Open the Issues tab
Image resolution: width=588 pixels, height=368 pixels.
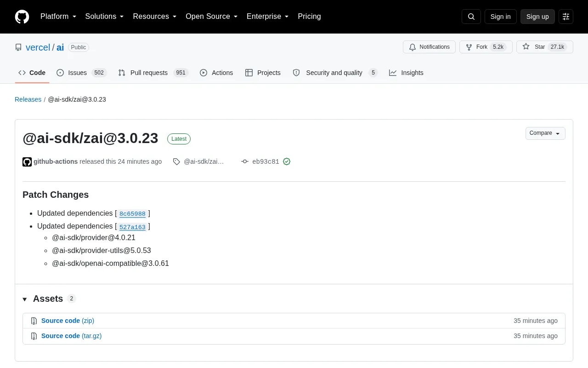82,73
